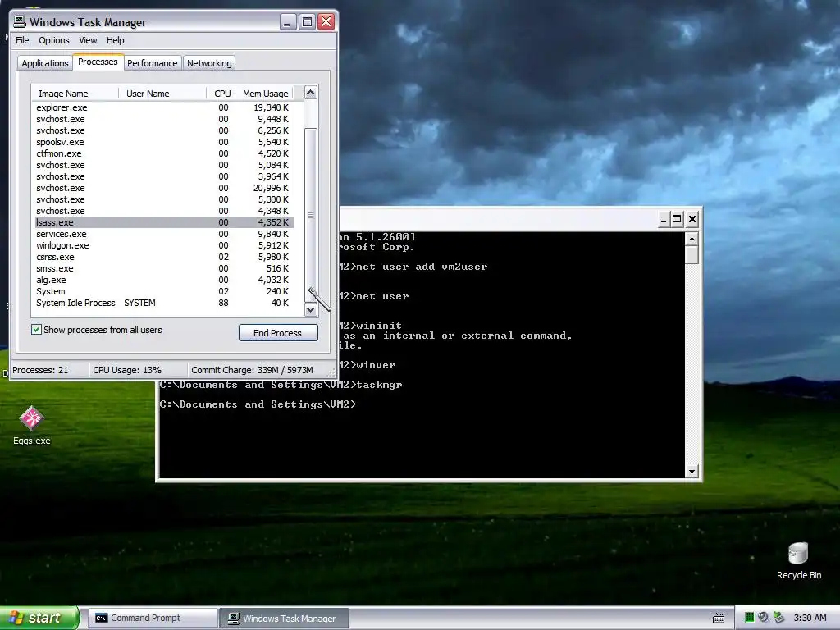Maximize the Command Prompt window
This screenshot has width=840, height=630.
pos(677,218)
